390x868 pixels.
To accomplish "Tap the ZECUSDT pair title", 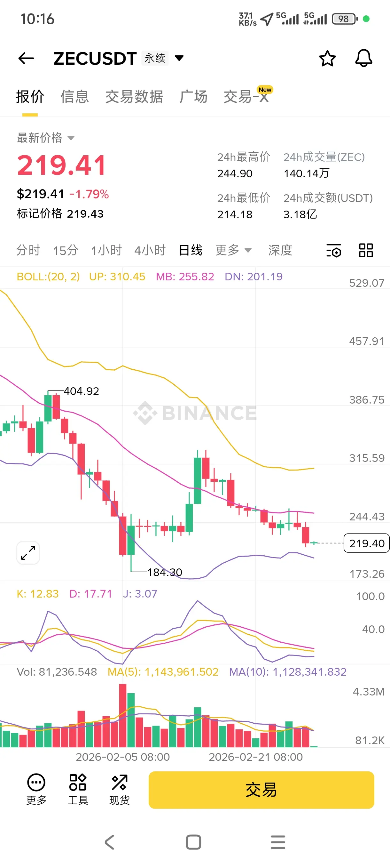I will point(95,59).
